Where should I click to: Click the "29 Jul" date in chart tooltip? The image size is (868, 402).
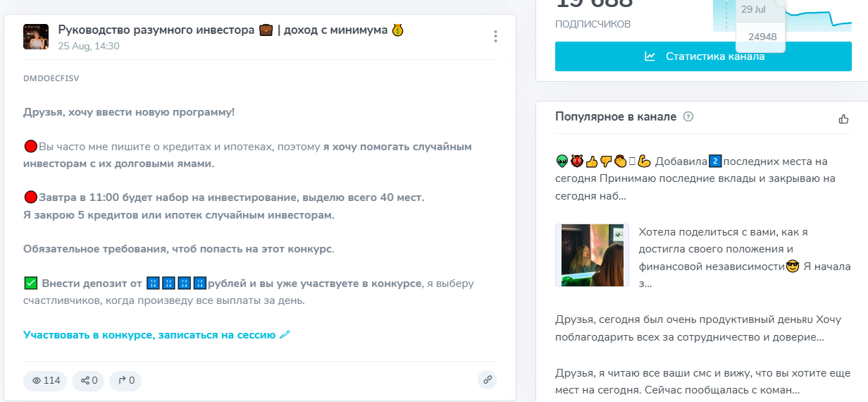pos(753,9)
